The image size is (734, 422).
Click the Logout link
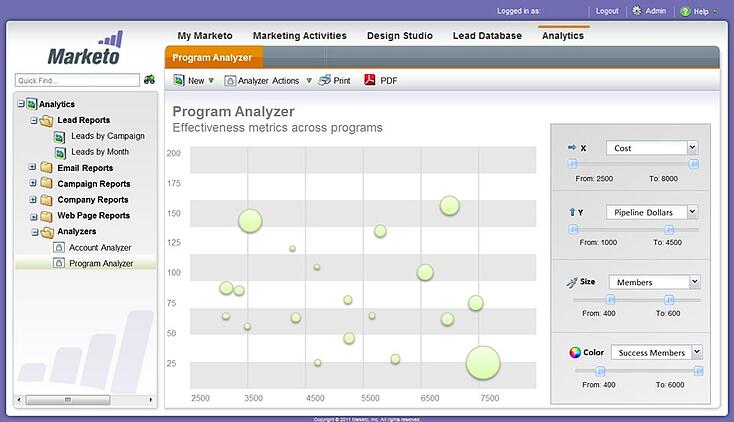pos(607,11)
